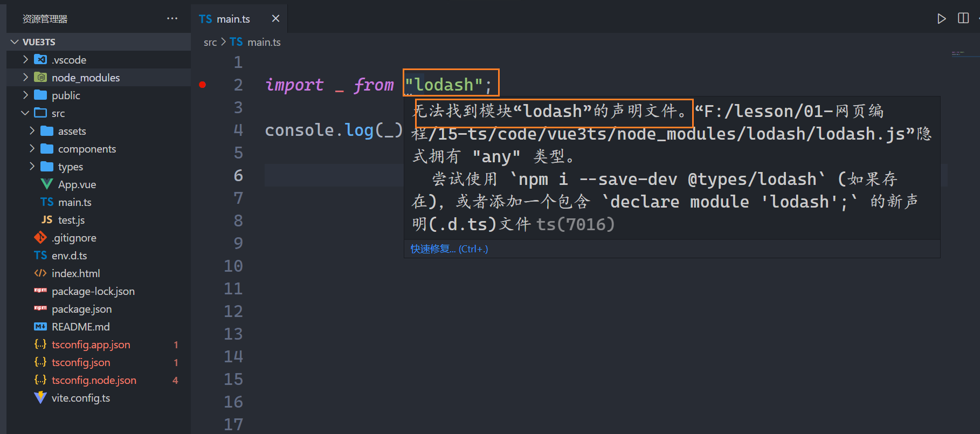Screen dimensions: 980x434
Task: Open package.json from the file tree
Action: point(81,309)
